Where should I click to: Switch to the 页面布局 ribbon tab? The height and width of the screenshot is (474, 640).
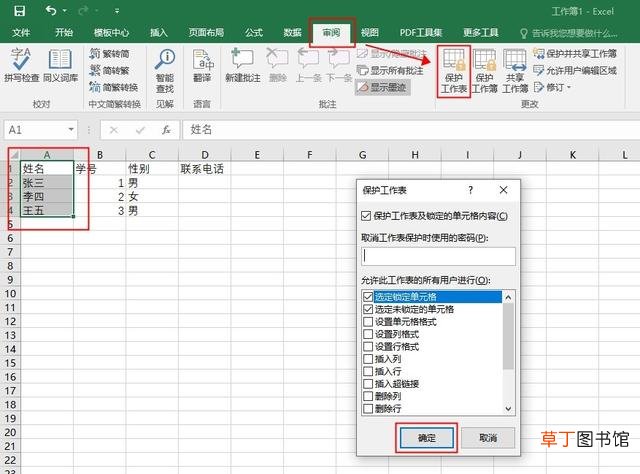[206, 33]
